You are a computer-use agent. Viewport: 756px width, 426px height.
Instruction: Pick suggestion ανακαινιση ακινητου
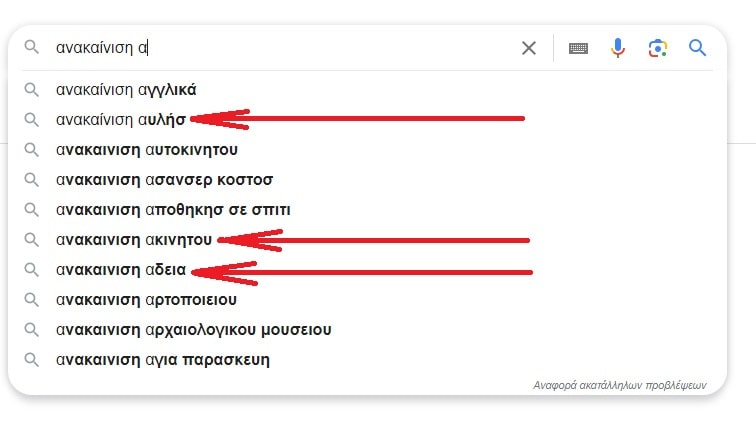(x=134, y=240)
